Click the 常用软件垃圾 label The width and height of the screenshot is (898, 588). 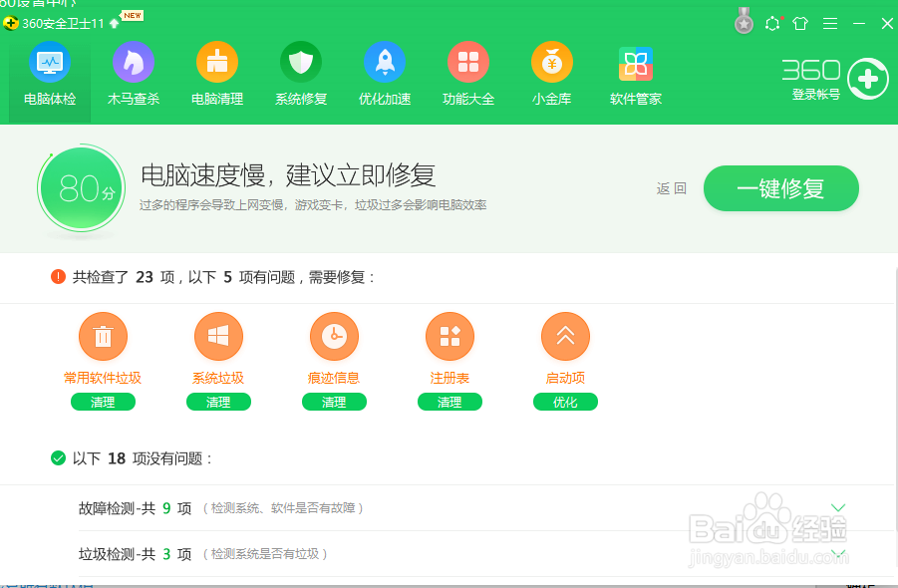pos(103,378)
